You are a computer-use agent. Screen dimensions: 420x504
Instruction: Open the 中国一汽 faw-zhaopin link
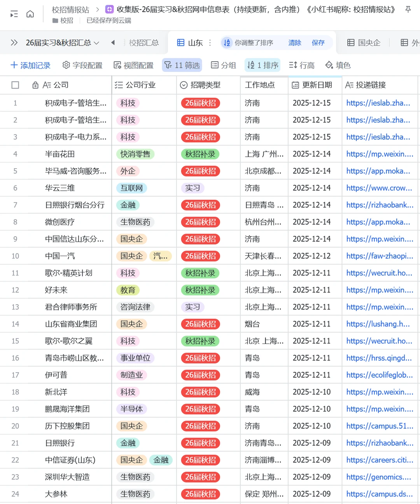(x=380, y=256)
